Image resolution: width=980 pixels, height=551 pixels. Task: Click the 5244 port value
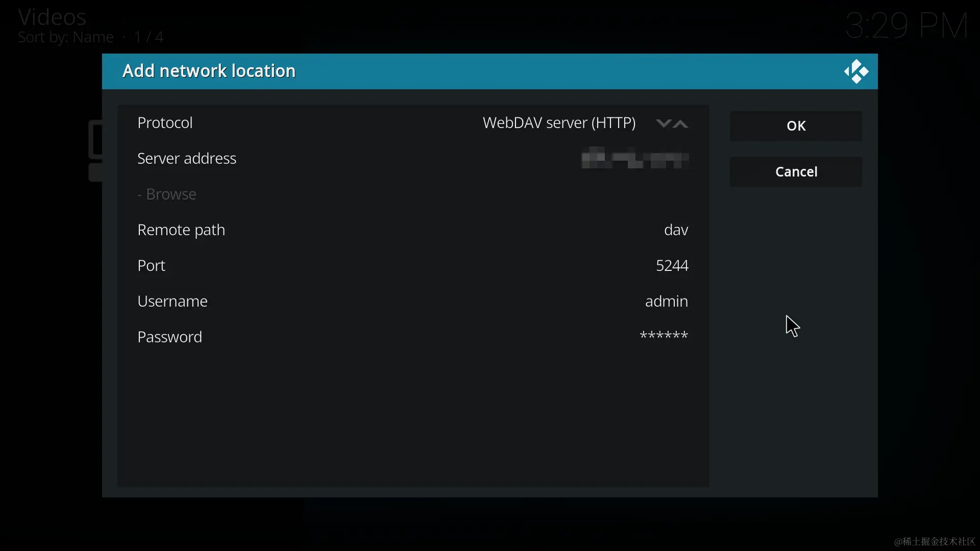[672, 266]
